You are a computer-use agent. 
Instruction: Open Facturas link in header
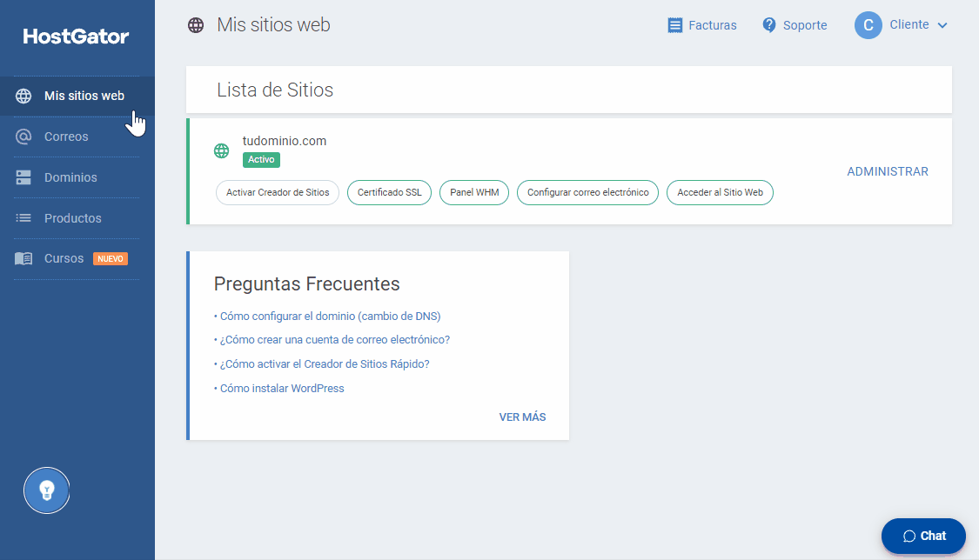pyautogui.click(x=713, y=25)
